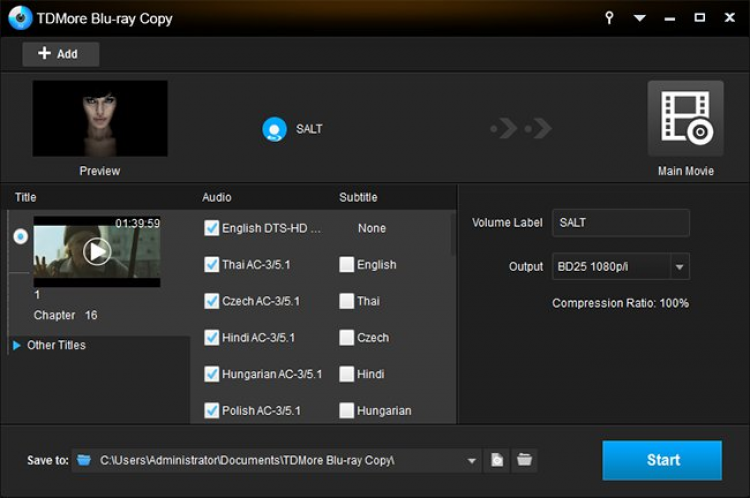Uncheck Thai AC-3/5.1 audio track
This screenshot has width=750, height=498.
[211, 264]
